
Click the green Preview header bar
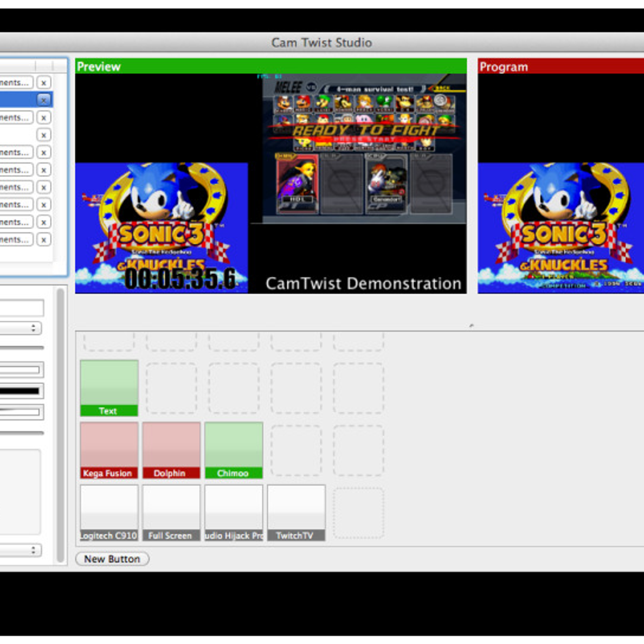click(x=271, y=66)
